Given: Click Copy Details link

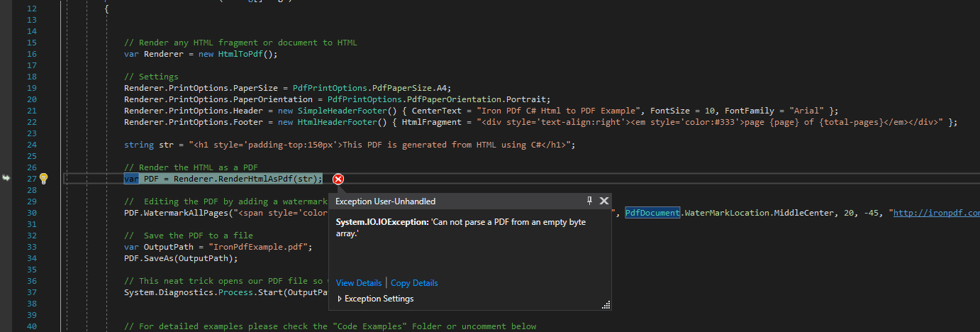Looking at the screenshot, I should [x=414, y=283].
